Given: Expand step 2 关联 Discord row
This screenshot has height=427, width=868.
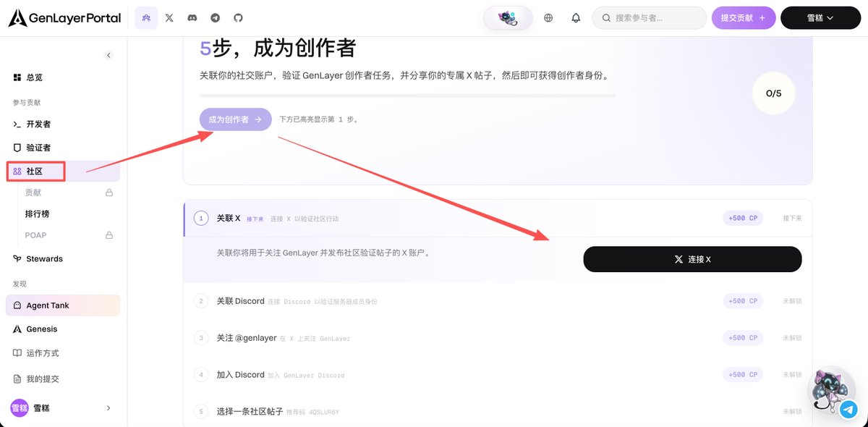Looking at the screenshot, I should 498,301.
